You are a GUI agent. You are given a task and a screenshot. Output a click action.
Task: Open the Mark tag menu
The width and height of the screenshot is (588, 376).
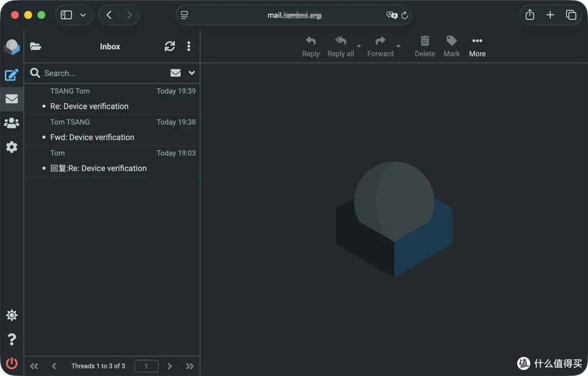451,46
